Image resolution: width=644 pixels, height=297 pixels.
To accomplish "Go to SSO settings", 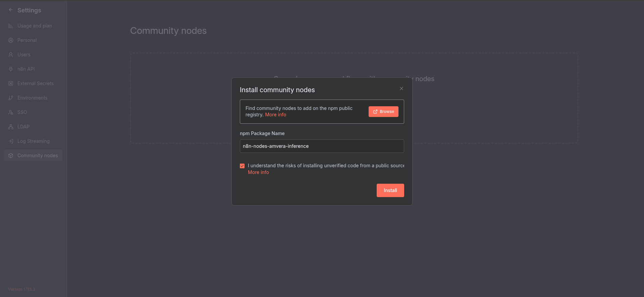I will pyautogui.click(x=22, y=112).
